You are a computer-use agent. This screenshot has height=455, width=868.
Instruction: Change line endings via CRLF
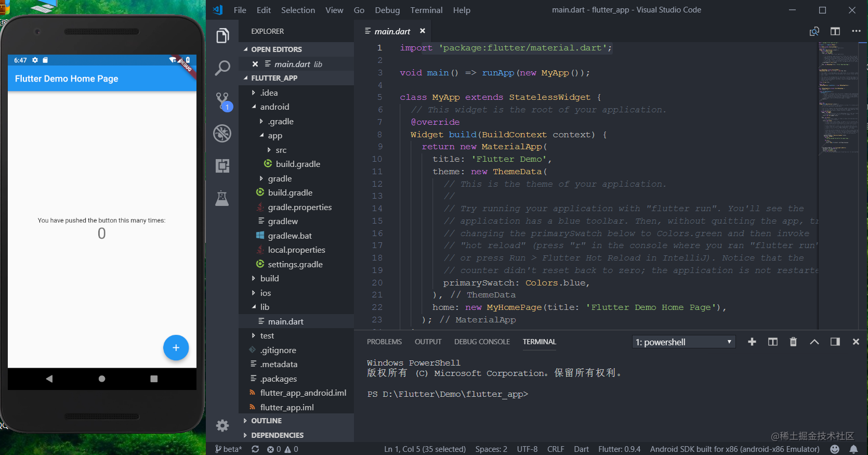[x=556, y=449]
